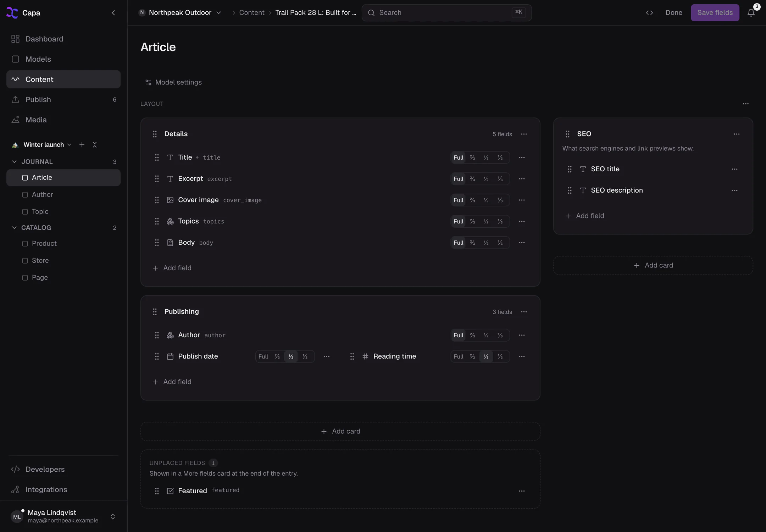
Task: Click the Cover image field more-options icon
Action: coord(522,200)
